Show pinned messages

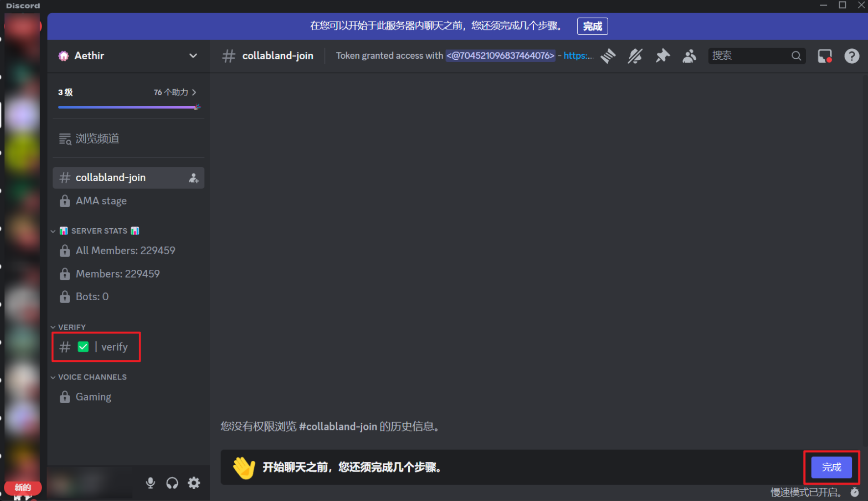coord(663,56)
